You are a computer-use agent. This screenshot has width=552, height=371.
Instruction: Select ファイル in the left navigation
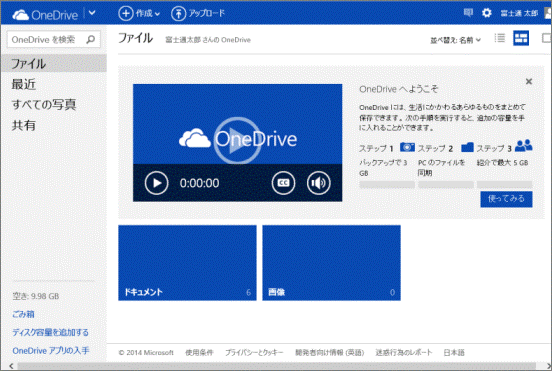click(x=54, y=63)
